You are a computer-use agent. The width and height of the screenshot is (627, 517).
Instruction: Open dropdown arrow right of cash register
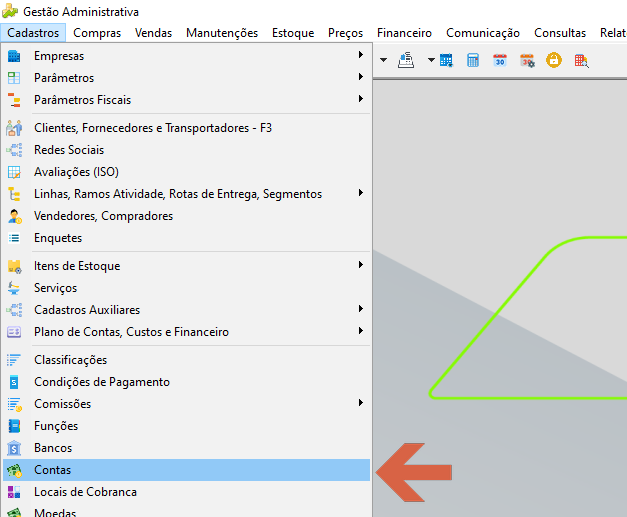(x=431, y=60)
